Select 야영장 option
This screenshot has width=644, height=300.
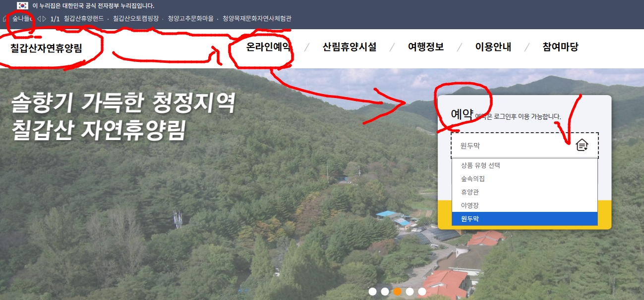coord(525,205)
